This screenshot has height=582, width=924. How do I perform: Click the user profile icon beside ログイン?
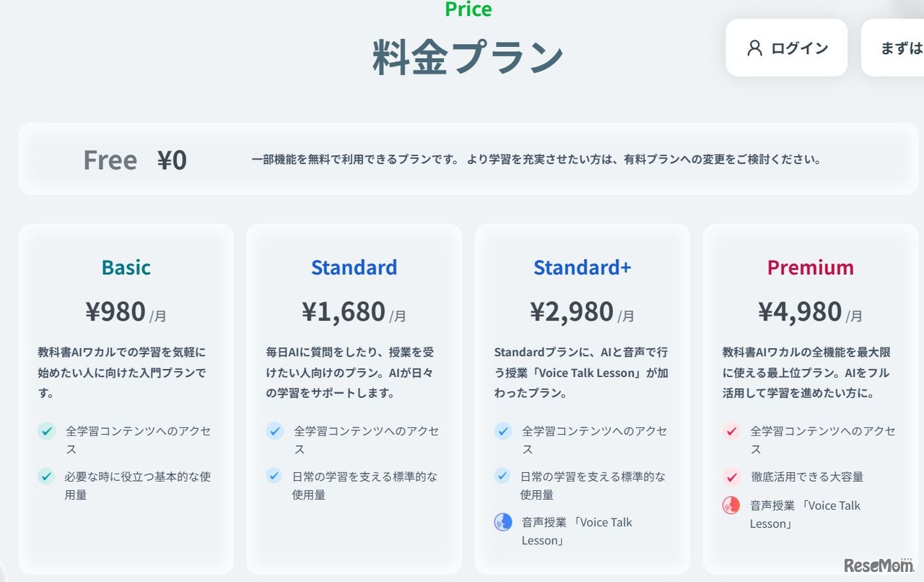[x=755, y=48]
